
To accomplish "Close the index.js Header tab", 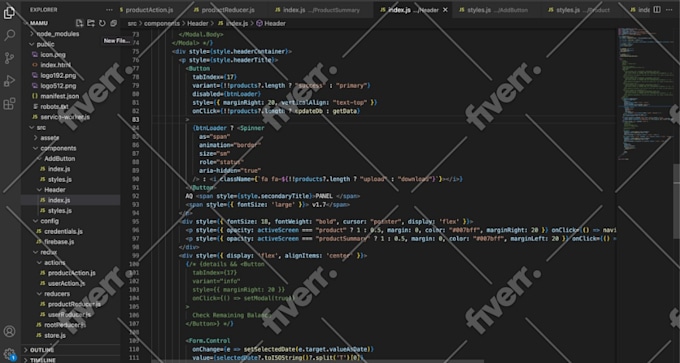I will [x=445, y=10].
